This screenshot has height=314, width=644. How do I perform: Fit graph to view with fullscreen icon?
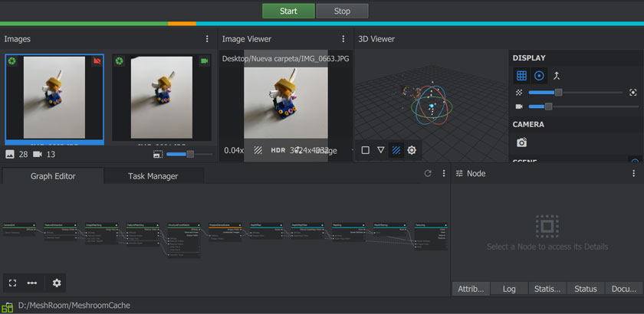tap(13, 283)
